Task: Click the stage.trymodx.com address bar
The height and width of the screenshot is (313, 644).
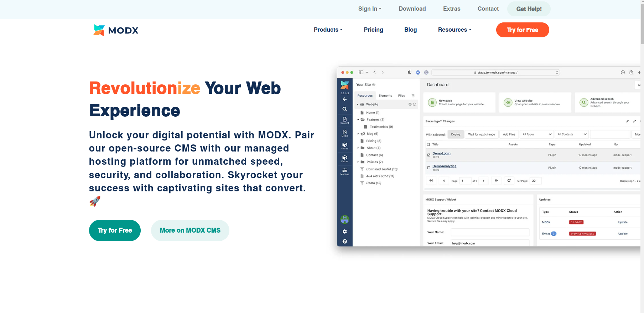Action: coord(495,73)
